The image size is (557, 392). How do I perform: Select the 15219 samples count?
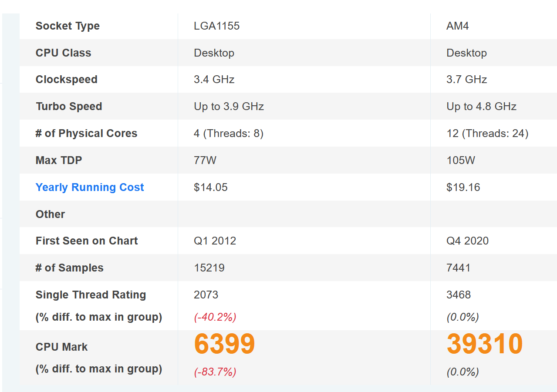pyautogui.click(x=209, y=268)
